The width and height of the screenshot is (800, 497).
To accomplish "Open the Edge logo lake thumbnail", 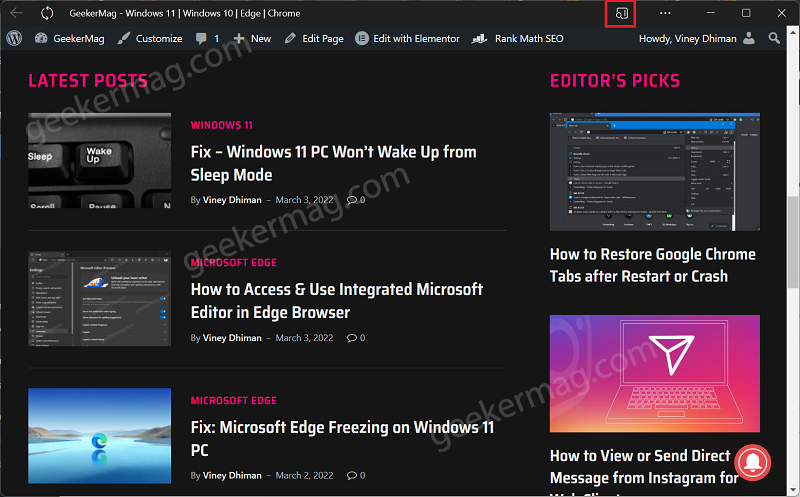I will 99,436.
